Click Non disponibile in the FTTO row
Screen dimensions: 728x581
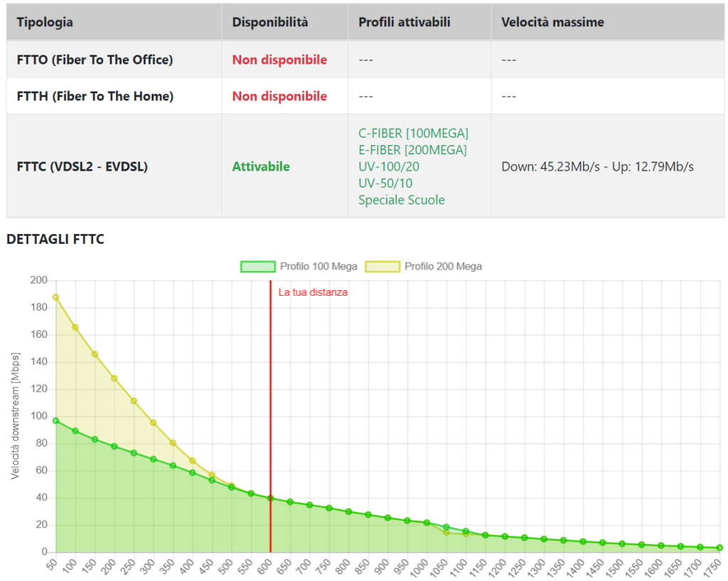click(279, 60)
